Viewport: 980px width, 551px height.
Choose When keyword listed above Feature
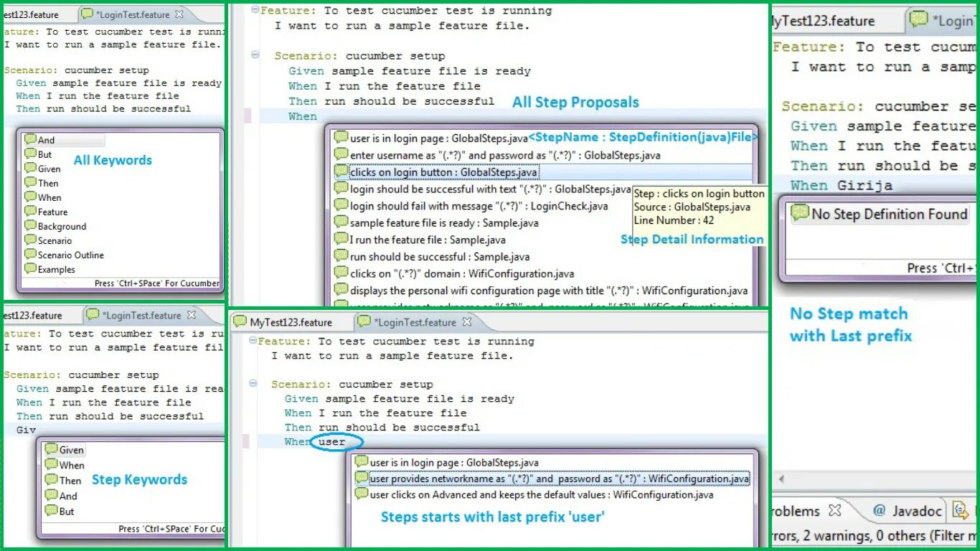click(50, 197)
